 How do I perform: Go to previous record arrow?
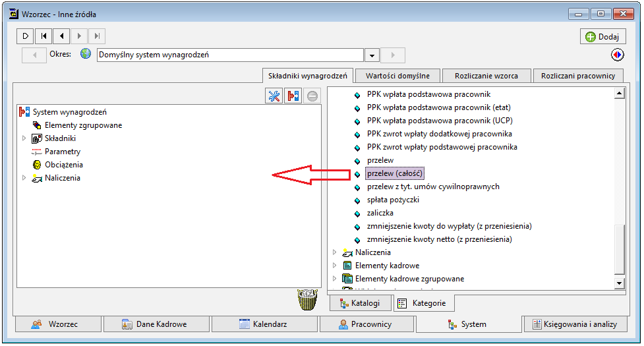(61, 36)
